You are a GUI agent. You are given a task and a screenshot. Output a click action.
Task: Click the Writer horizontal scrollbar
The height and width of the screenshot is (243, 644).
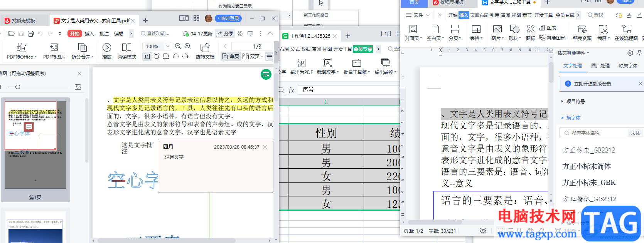pos(435,222)
